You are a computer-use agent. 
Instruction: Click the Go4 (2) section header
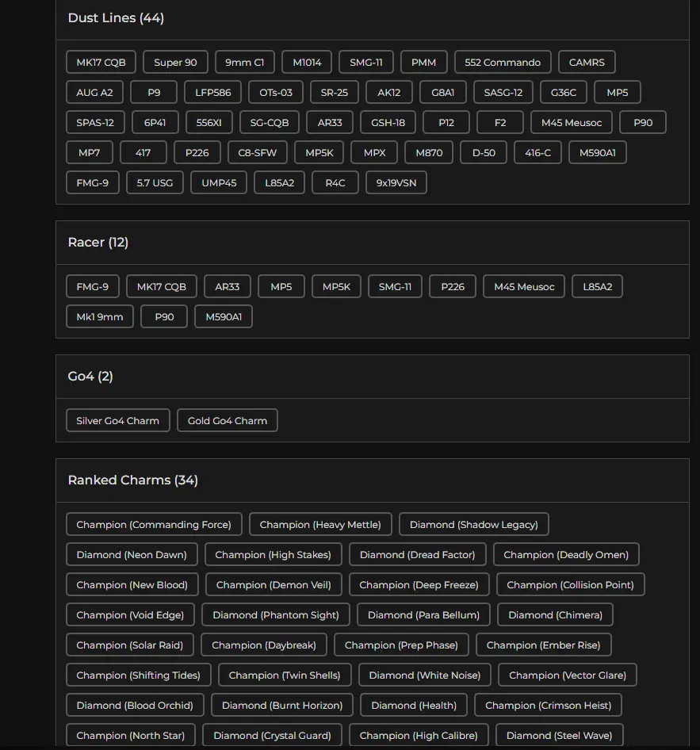coord(373,377)
